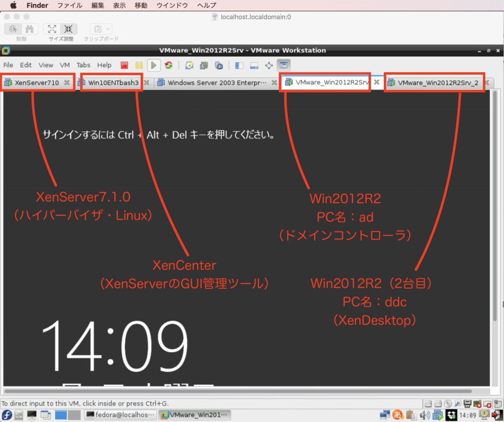Click the red power off VM icon
The image size is (504, 422).
(125, 65)
